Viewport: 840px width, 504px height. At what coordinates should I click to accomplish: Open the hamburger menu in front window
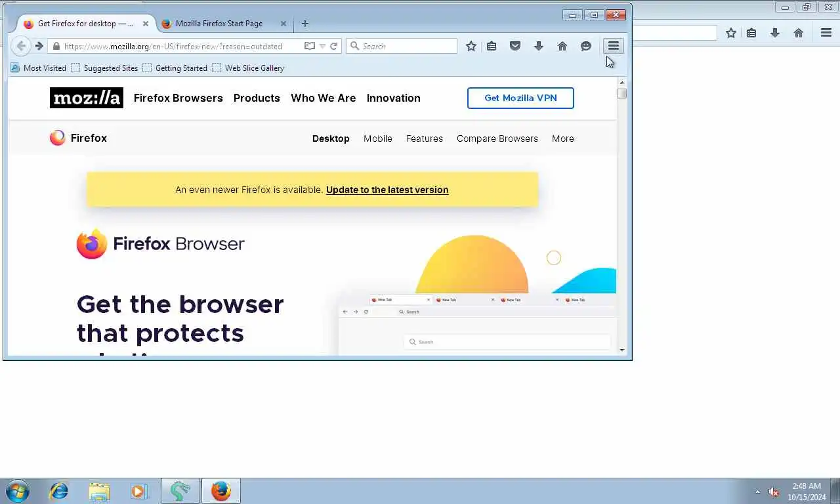614,46
